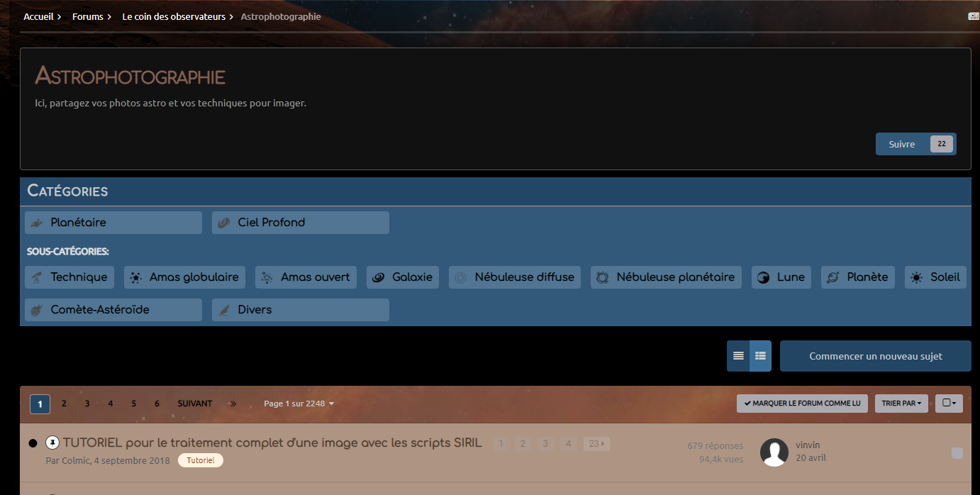The image size is (980, 495).
Task: Open the Galaxie subcategory
Action: 403,277
